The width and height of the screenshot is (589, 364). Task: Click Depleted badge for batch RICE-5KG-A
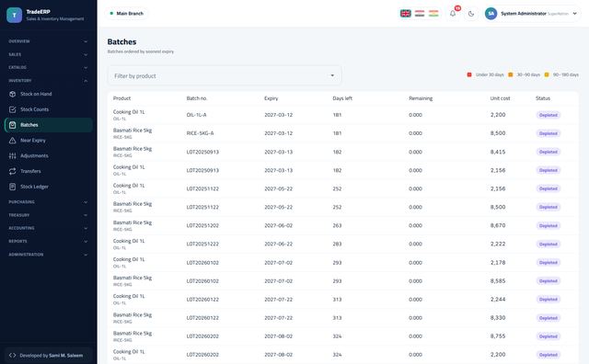(549, 133)
